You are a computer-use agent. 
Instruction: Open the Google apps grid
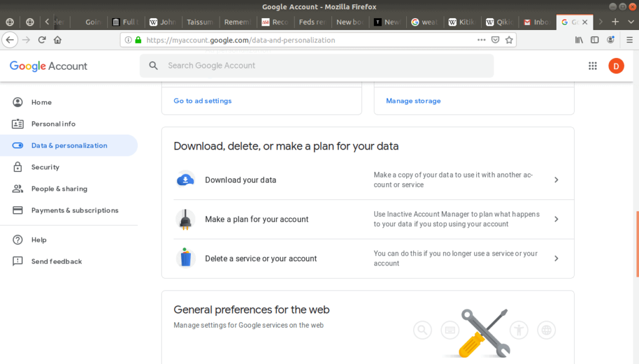point(593,66)
